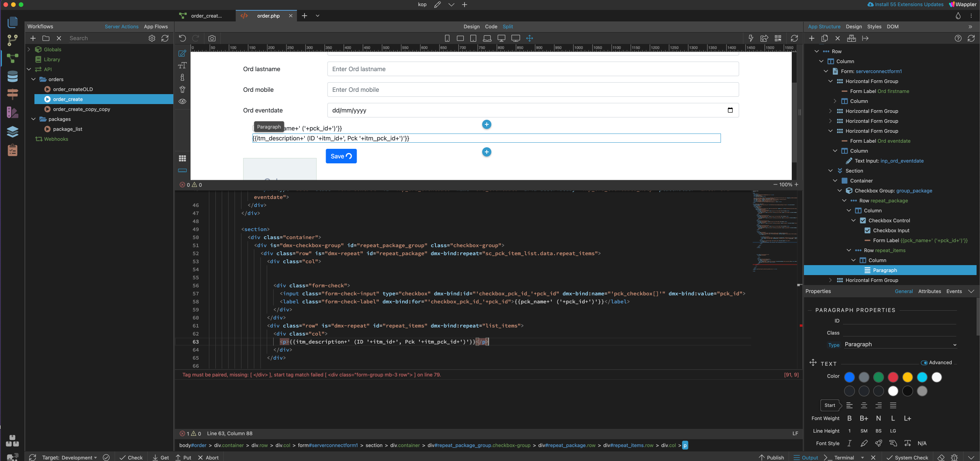Viewport: 980px width, 461px height.
Task: Add a new element in App Structure
Action: click(812, 38)
